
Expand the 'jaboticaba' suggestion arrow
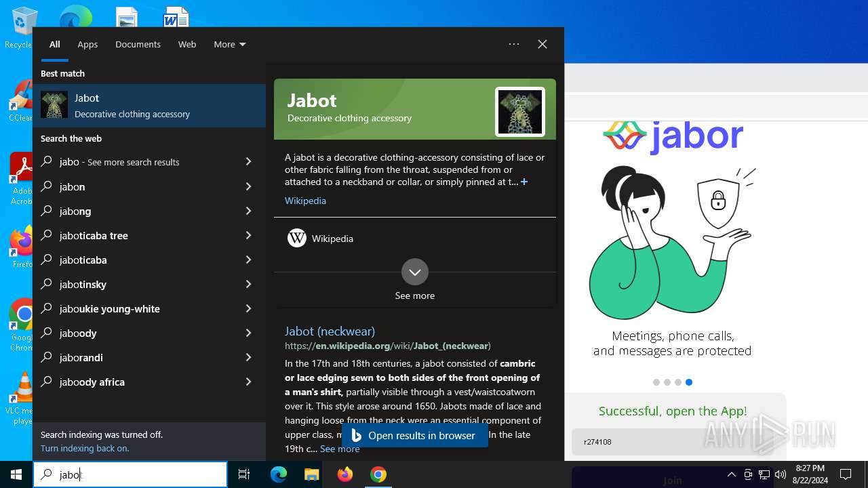coord(248,260)
